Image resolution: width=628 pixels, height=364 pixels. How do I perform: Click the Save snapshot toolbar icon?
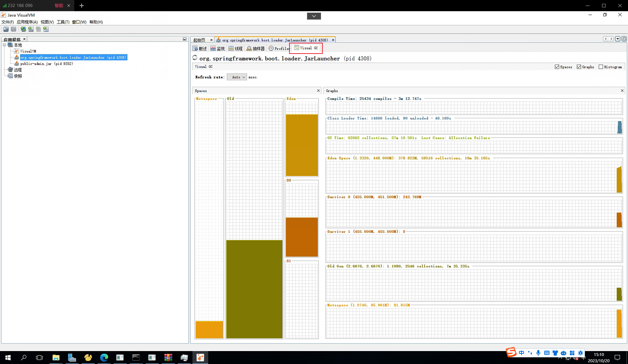click(14, 29)
